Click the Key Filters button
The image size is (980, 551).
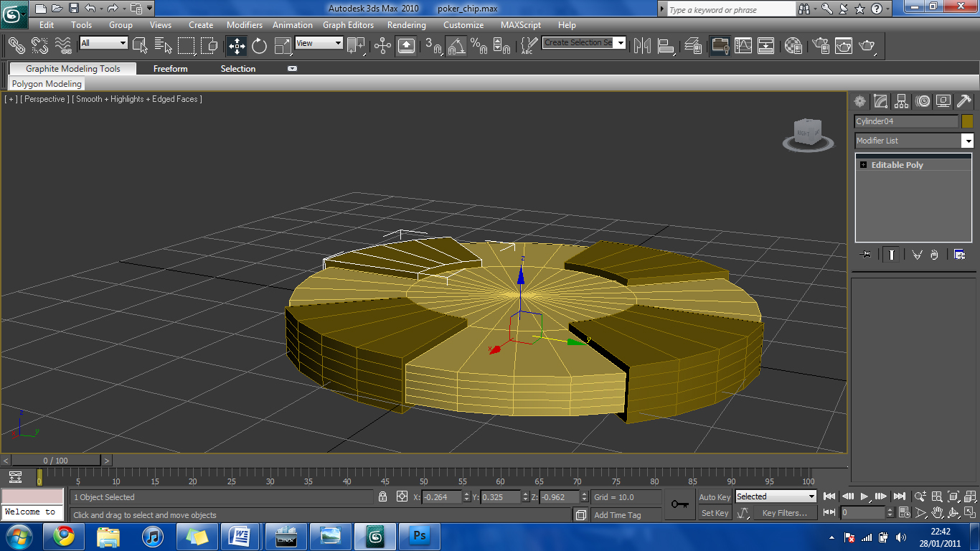[786, 512]
